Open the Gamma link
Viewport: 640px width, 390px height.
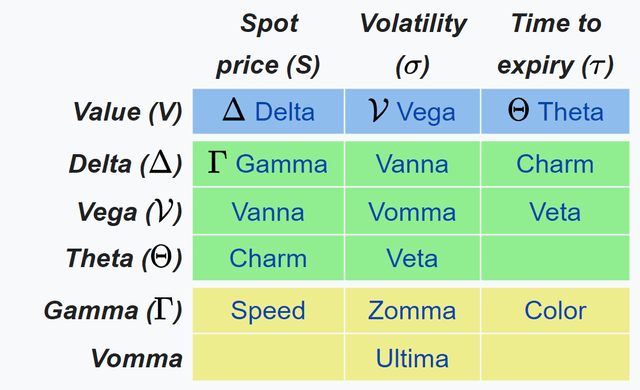pos(281,164)
